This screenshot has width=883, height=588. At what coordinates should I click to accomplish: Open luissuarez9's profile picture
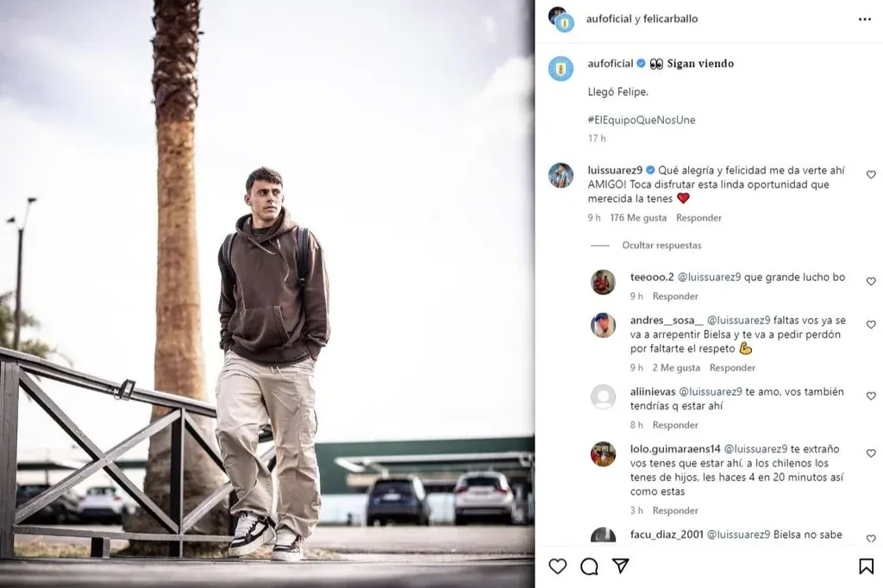(560, 175)
